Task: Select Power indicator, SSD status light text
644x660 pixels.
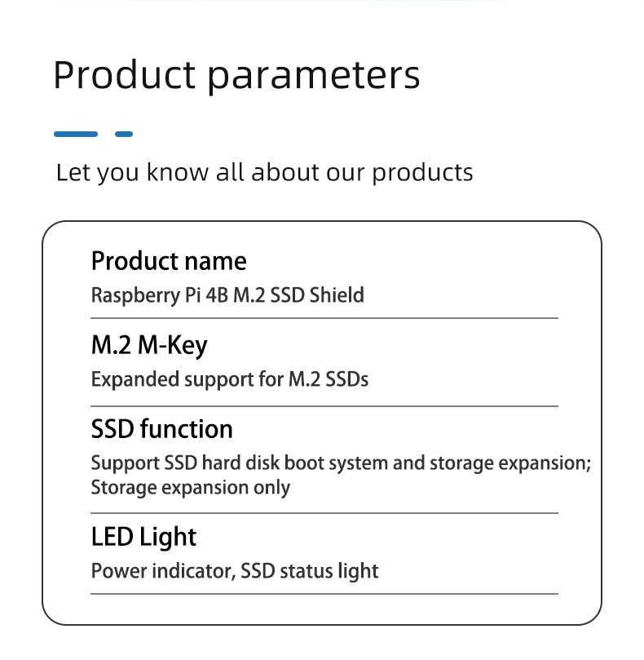Action: point(235,572)
